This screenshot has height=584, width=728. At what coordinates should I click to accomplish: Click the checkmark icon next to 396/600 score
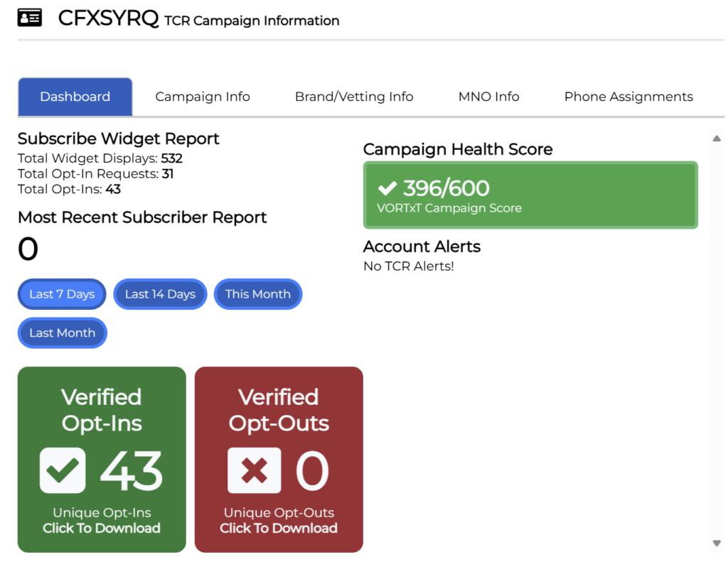coord(387,188)
